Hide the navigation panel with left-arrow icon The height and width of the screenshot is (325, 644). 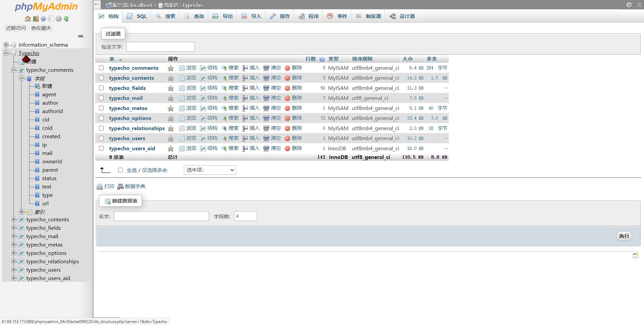[x=97, y=5]
